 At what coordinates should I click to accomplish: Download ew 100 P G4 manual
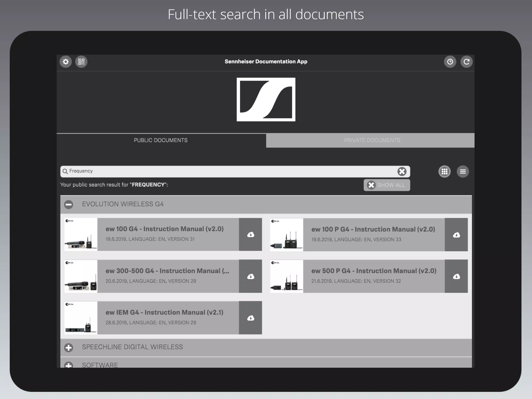click(456, 235)
